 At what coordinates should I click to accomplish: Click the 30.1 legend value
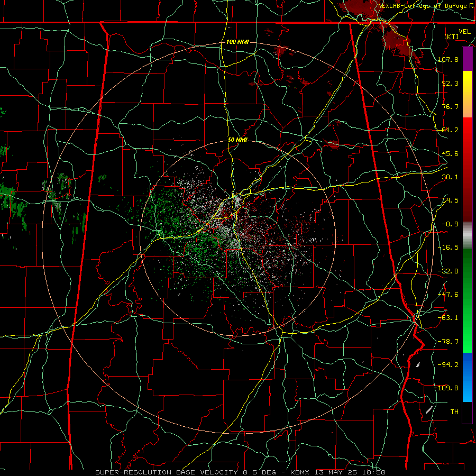point(450,177)
